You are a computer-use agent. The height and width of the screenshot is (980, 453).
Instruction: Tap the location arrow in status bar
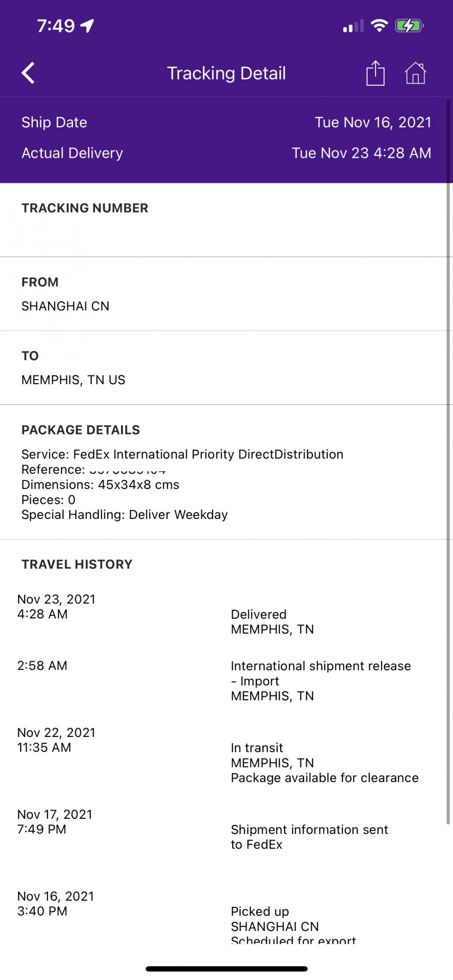(88, 25)
